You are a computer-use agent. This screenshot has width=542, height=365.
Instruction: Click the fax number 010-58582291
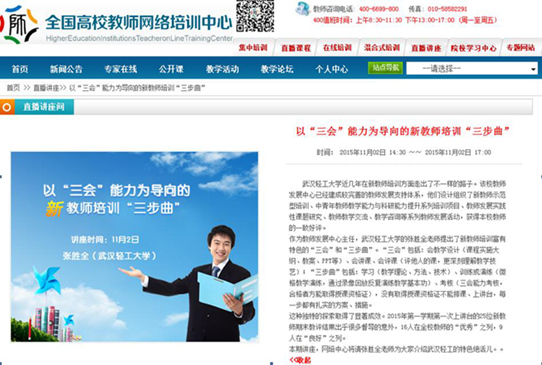pos(447,9)
